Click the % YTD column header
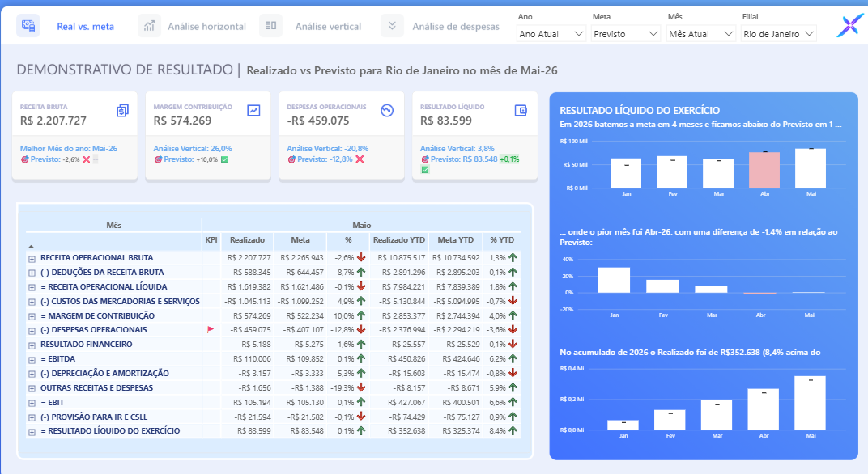The height and width of the screenshot is (474, 868). [501, 240]
